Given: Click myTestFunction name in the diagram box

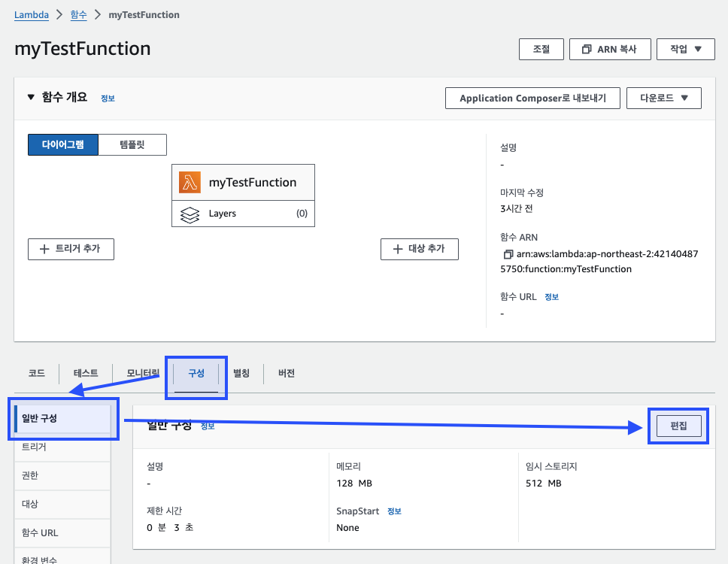Looking at the screenshot, I should (x=253, y=183).
